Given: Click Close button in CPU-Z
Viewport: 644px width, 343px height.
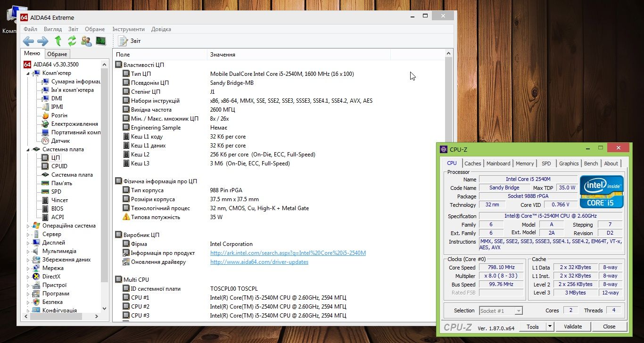Looking at the screenshot, I should [x=609, y=327].
